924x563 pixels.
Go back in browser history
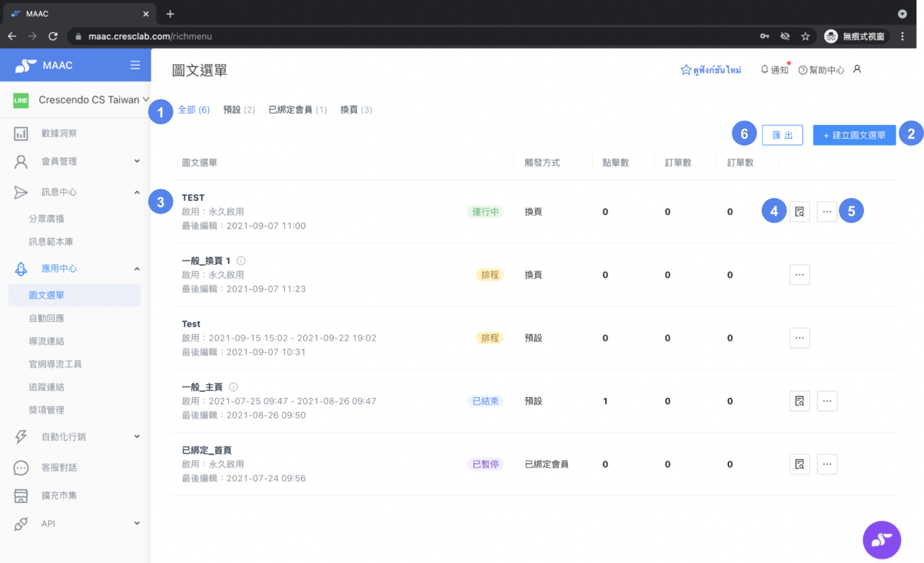click(x=12, y=36)
